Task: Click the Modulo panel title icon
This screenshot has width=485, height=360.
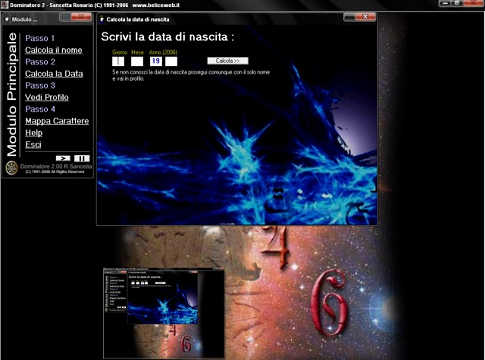Action: click(7, 20)
